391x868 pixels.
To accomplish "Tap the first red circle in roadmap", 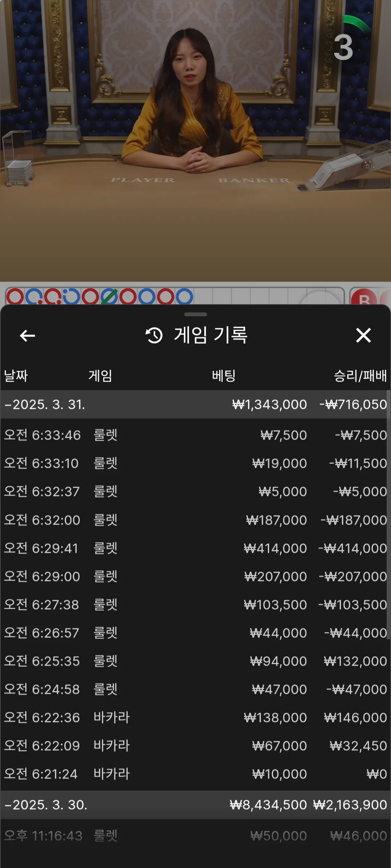I will click(x=15, y=297).
